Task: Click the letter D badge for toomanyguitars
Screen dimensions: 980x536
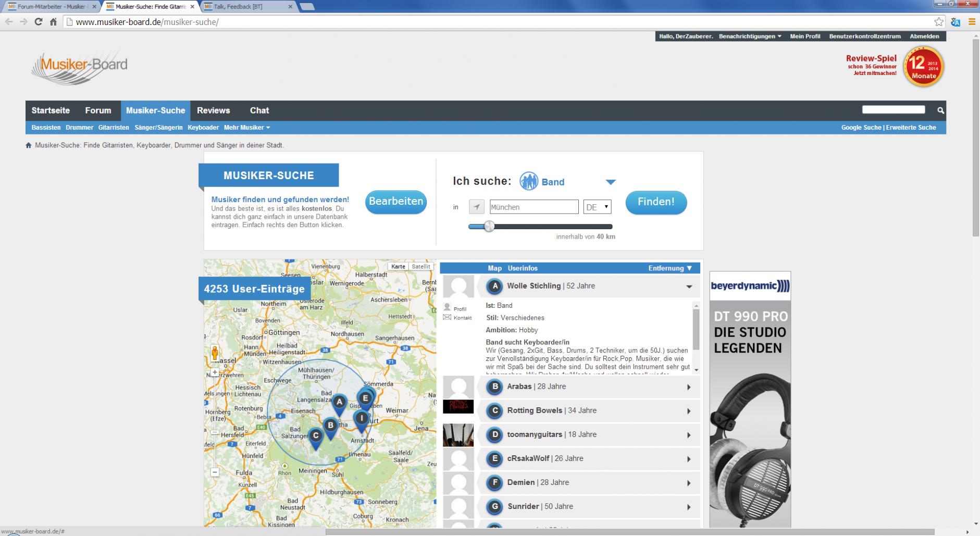Action: click(495, 434)
